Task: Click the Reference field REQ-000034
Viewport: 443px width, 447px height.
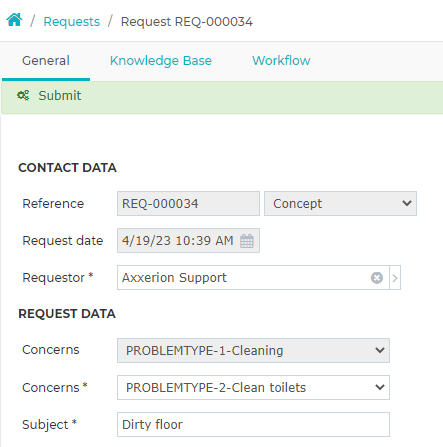Action: (188, 203)
